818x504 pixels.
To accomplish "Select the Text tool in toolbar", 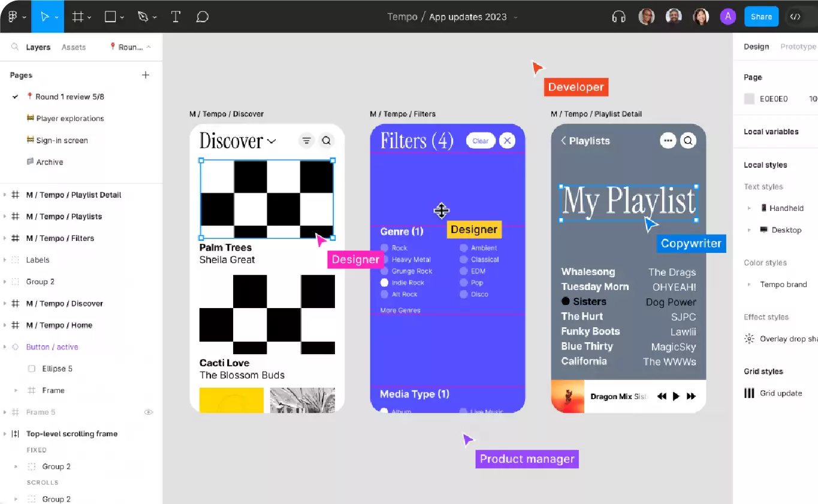I will click(176, 17).
